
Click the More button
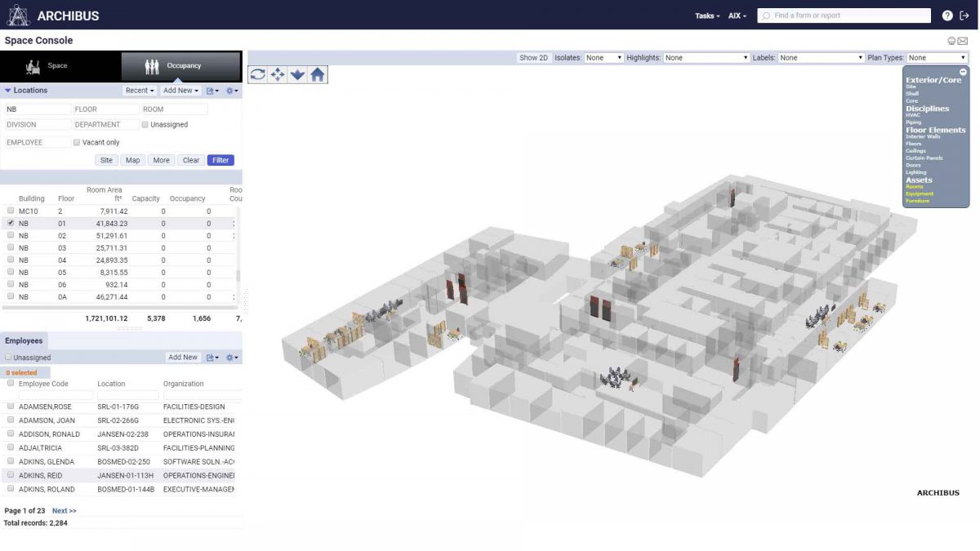click(162, 160)
